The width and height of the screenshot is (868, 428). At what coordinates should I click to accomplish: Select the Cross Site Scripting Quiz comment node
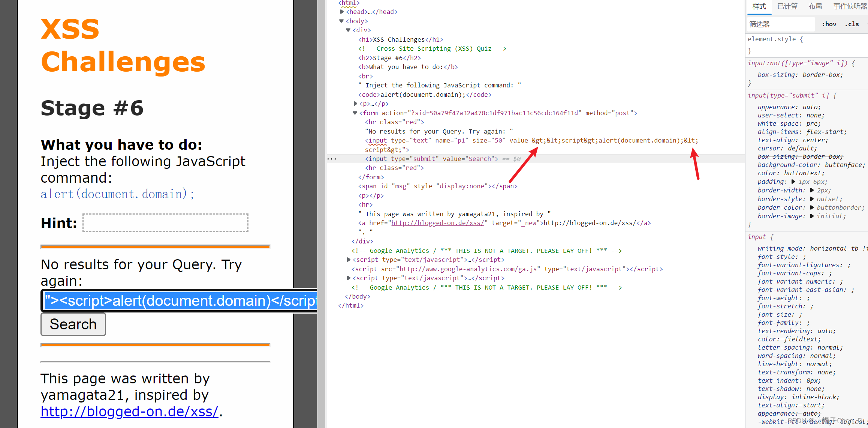click(x=432, y=48)
